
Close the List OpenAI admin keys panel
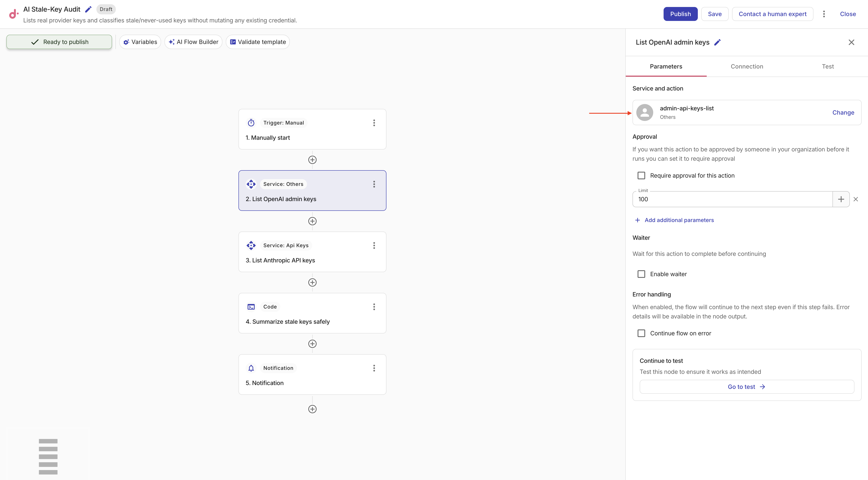(x=851, y=43)
